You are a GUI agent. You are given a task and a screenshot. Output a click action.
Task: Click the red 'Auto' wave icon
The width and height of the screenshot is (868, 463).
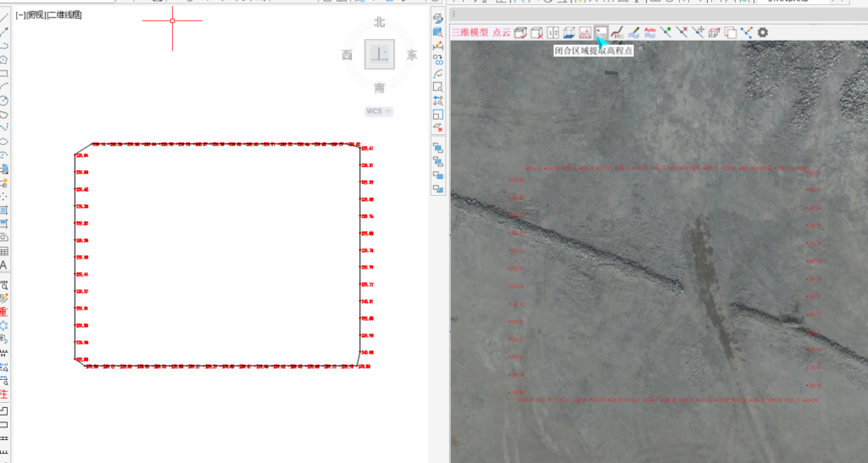(x=650, y=32)
